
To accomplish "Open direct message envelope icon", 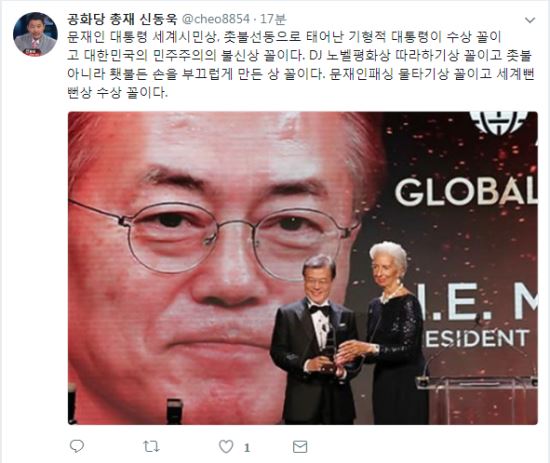I will pyautogui.click(x=300, y=447).
